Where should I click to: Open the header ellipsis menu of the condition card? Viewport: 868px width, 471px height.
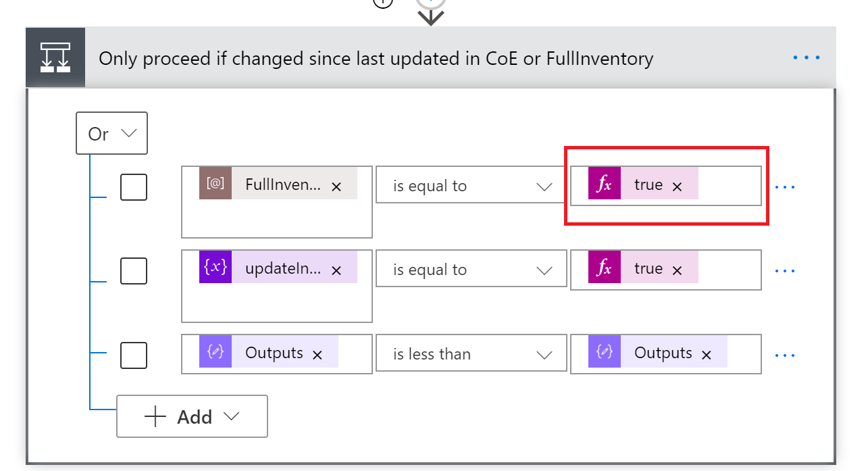click(x=806, y=57)
